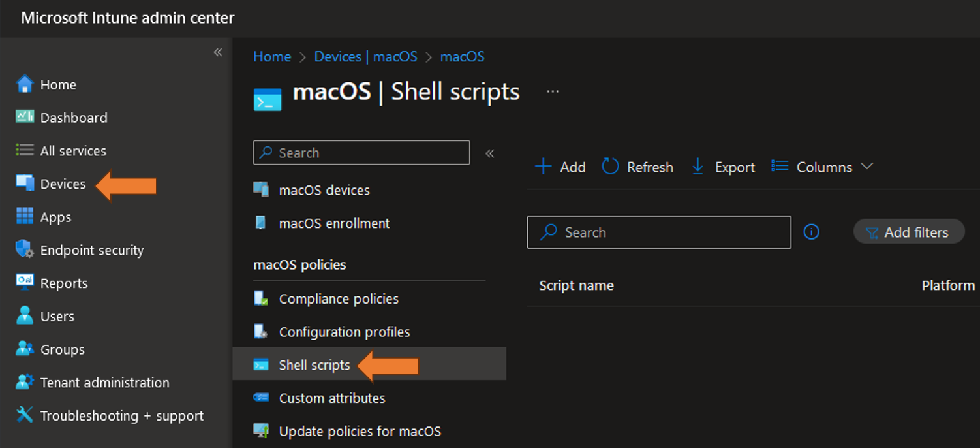Image resolution: width=980 pixels, height=448 pixels.
Task: Open Custom attributes page
Action: 332,398
